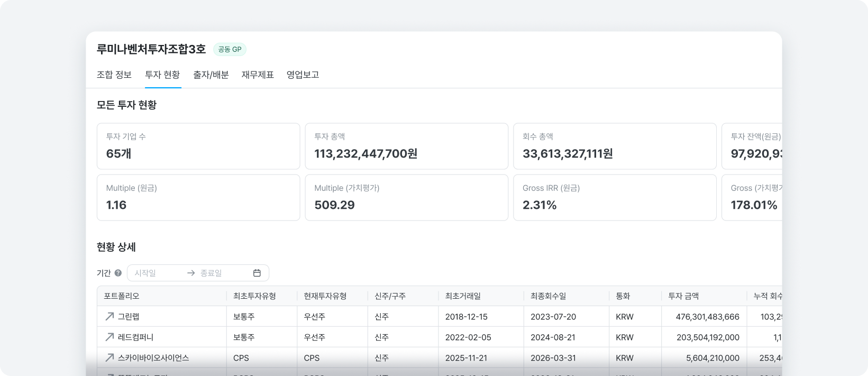Select the 투자 현황 tab

coord(162,75)
